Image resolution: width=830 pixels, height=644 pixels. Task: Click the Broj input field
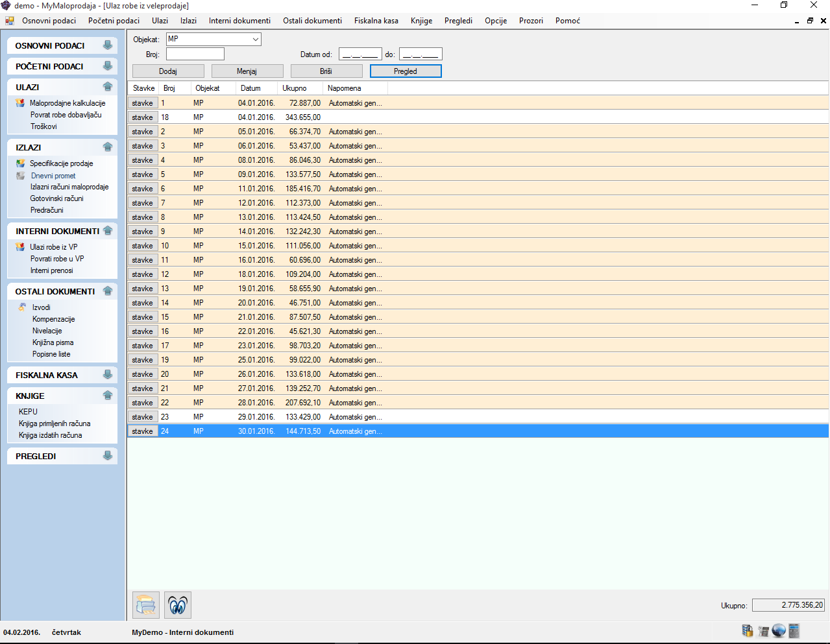pos(195,54)
